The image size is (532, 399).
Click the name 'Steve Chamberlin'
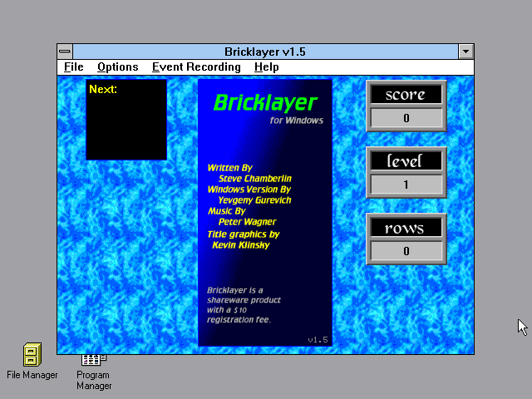tap(255, 179)
